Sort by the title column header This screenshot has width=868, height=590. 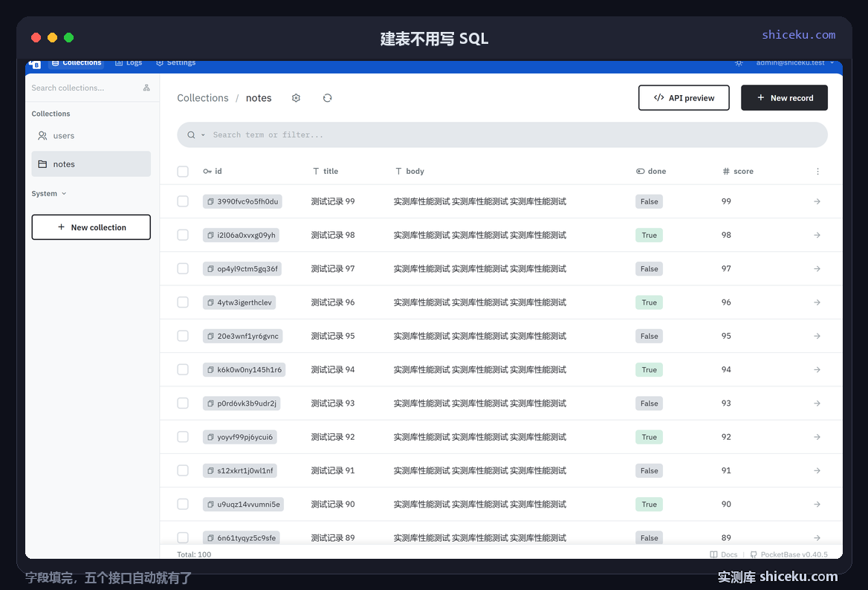pyautogui.click(x=325, y=172)
